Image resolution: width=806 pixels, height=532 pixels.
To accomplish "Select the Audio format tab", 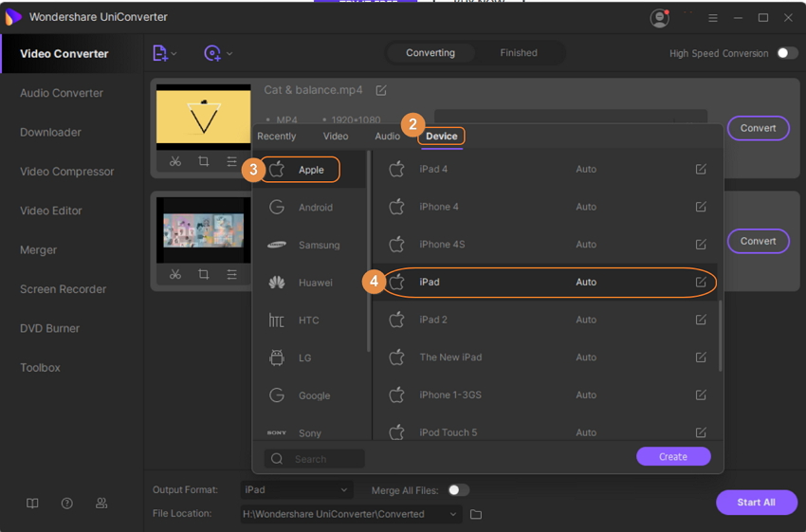I will (x=387, y=137).
